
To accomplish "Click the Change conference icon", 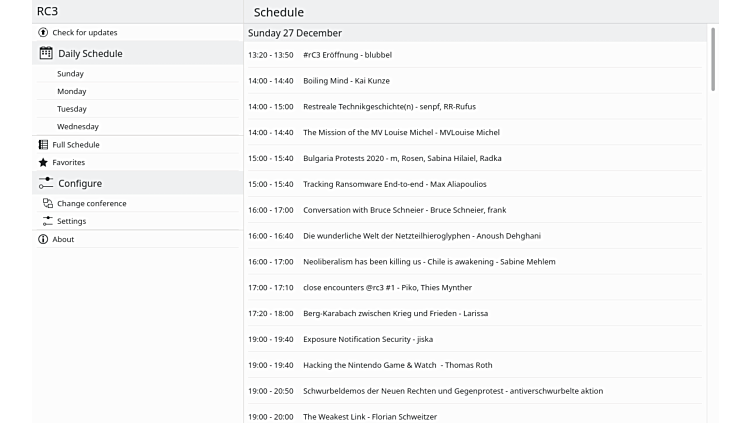I will [47, 203].
